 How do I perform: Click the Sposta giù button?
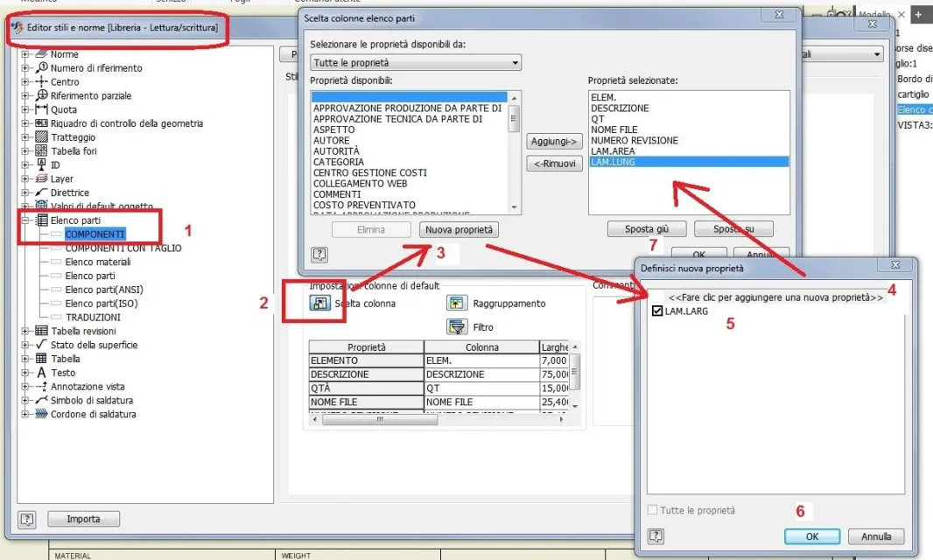pos(647,228)
